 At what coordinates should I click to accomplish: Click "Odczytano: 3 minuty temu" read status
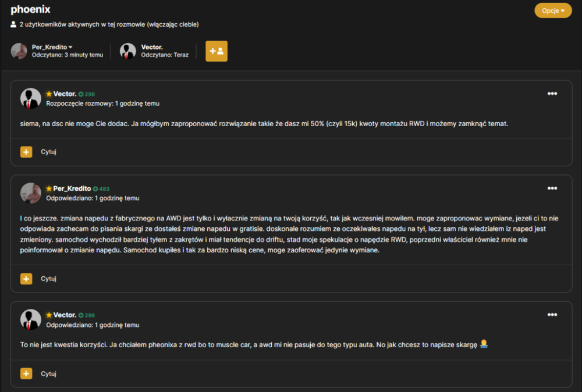click(68, 55)
